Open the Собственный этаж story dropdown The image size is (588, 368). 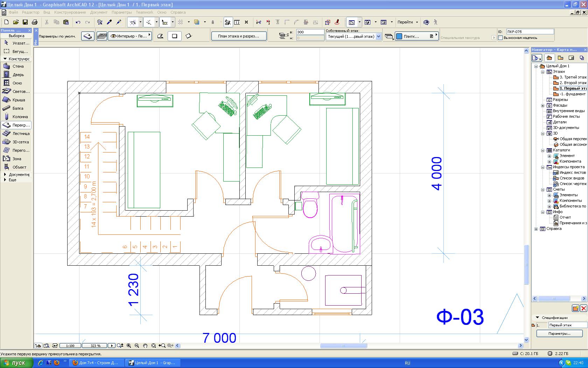[378, 36]
